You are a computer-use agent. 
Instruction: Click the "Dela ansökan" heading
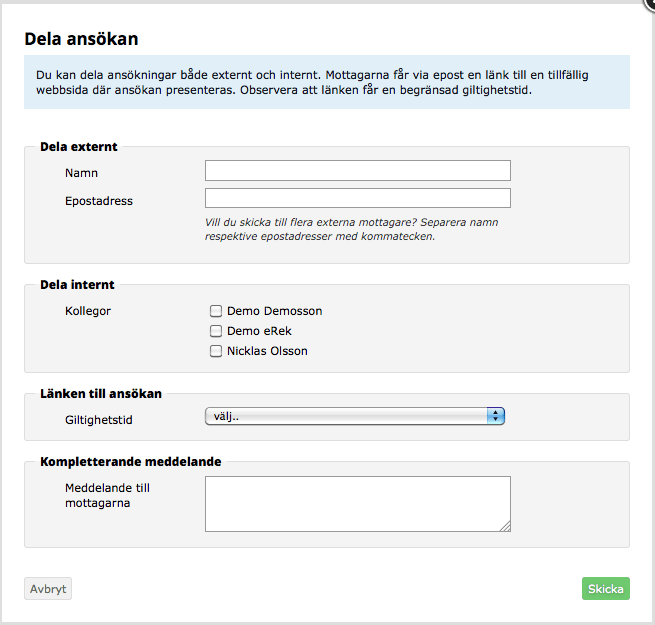[x=81, y=40]
